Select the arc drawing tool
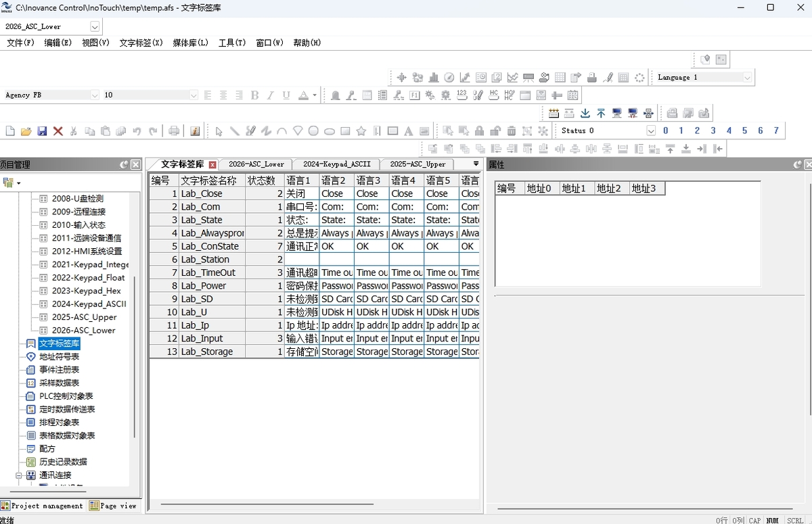The image size is (812, 524). click(281, 131)
